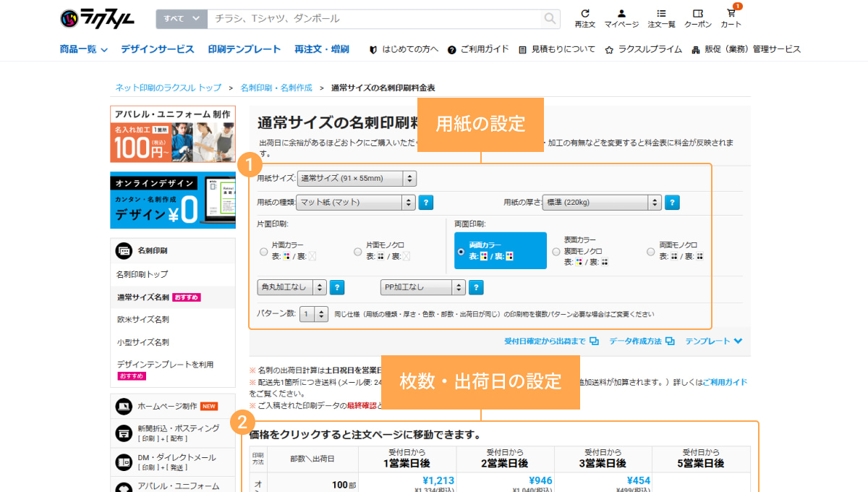Screen dimensions: 868x492
Task: Click the Raksul logo
Action: (98, 18)
